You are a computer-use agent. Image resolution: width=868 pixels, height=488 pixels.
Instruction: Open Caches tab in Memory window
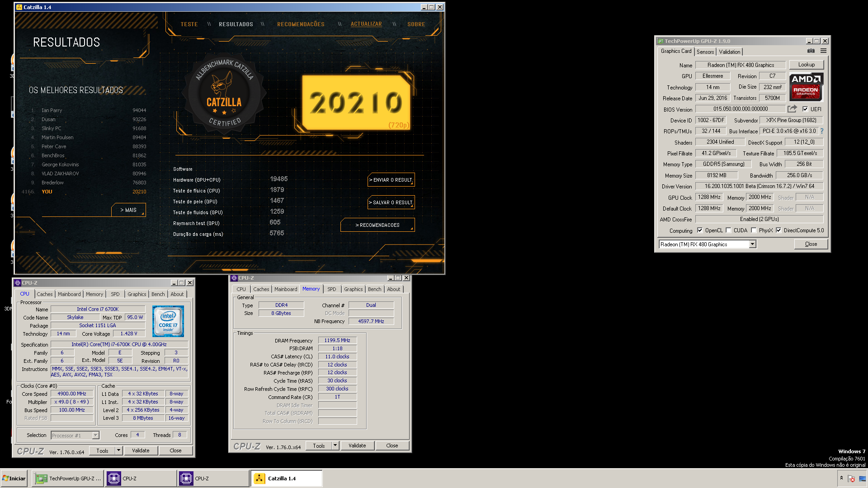261,289
